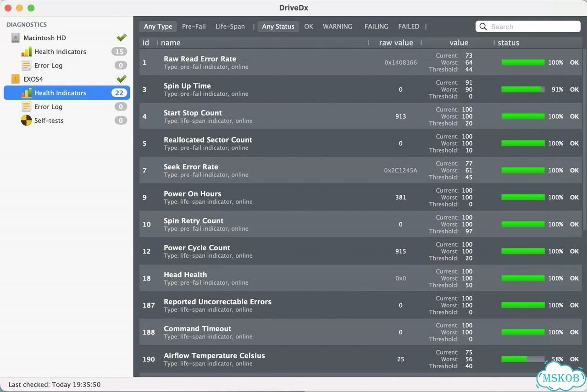
Task: Click the green zoom window button
Action: click(x=31, y=8)
